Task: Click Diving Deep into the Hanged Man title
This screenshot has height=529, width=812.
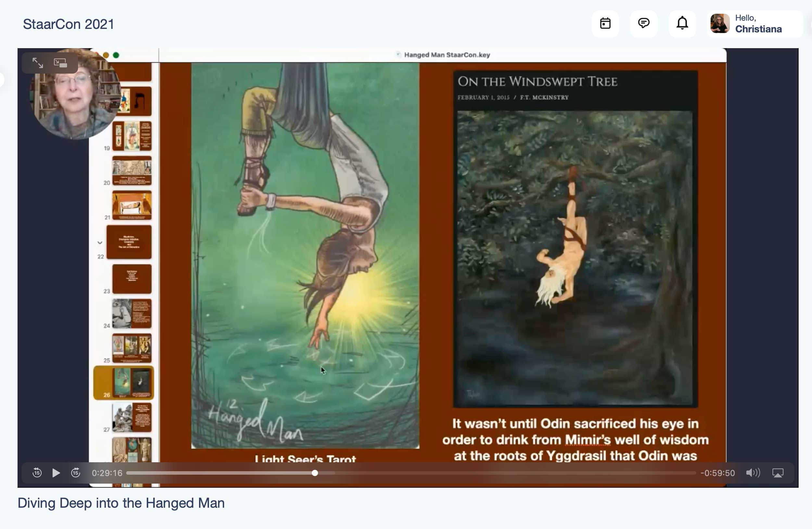Action: point(121,503)
